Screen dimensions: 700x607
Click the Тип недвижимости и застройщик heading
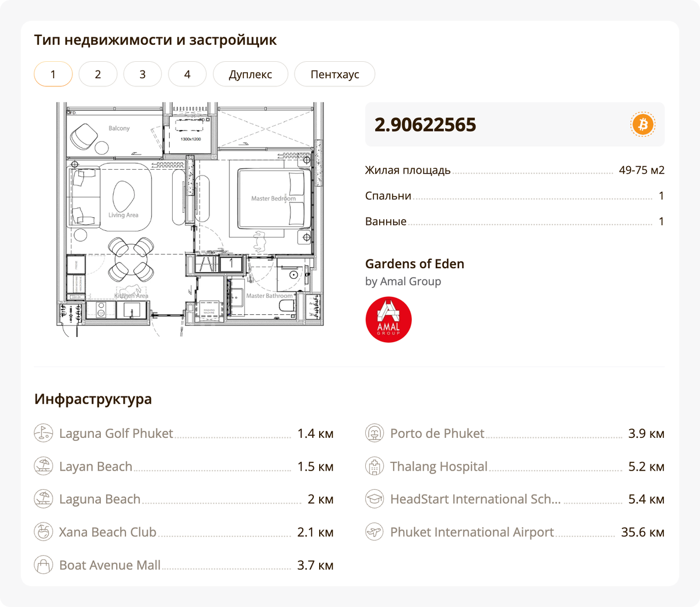tap(155, 40)
